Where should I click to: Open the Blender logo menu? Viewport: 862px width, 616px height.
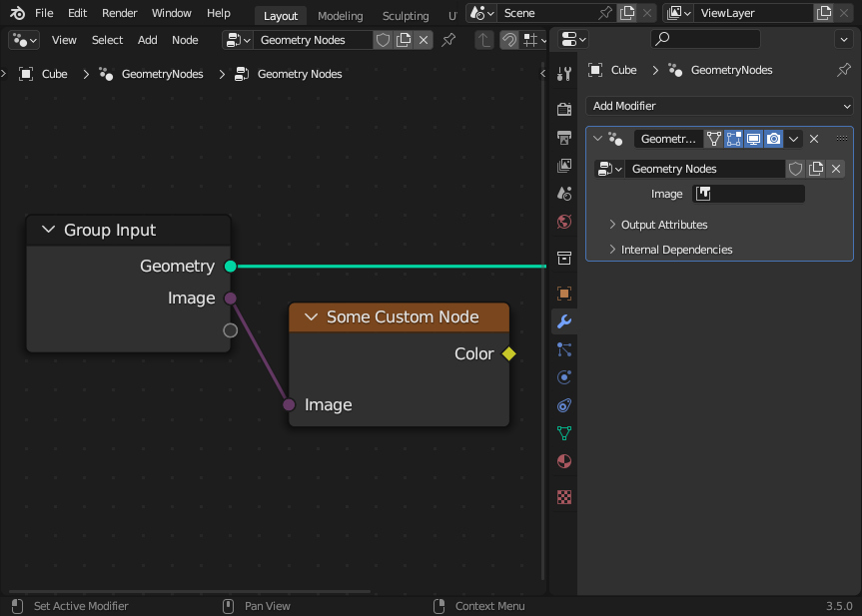click(17, 13)
